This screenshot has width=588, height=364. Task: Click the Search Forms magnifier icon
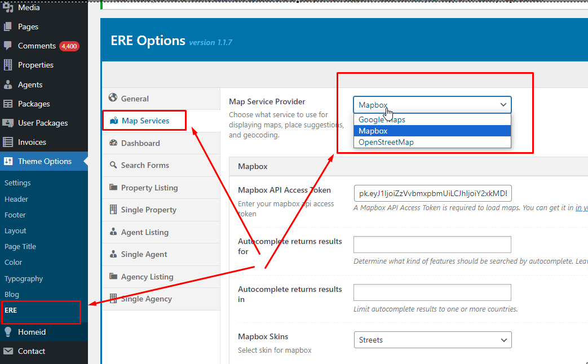click(113, 165)
